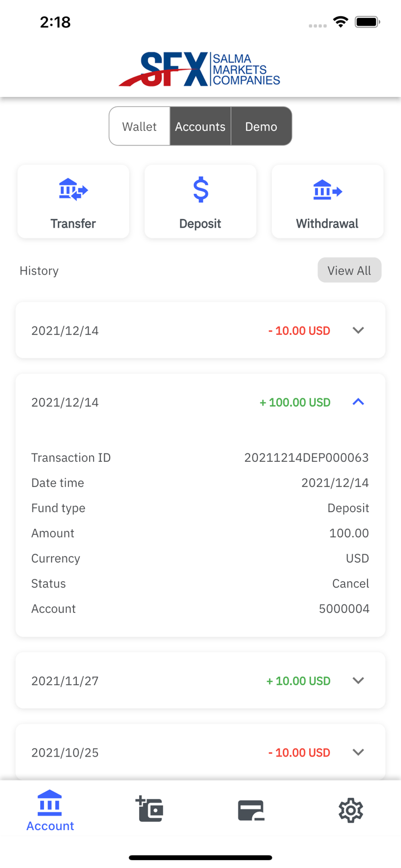Tap the account number 5000004
The width and height of the screenshot is (401, 868).
click(x=344, y=609)
